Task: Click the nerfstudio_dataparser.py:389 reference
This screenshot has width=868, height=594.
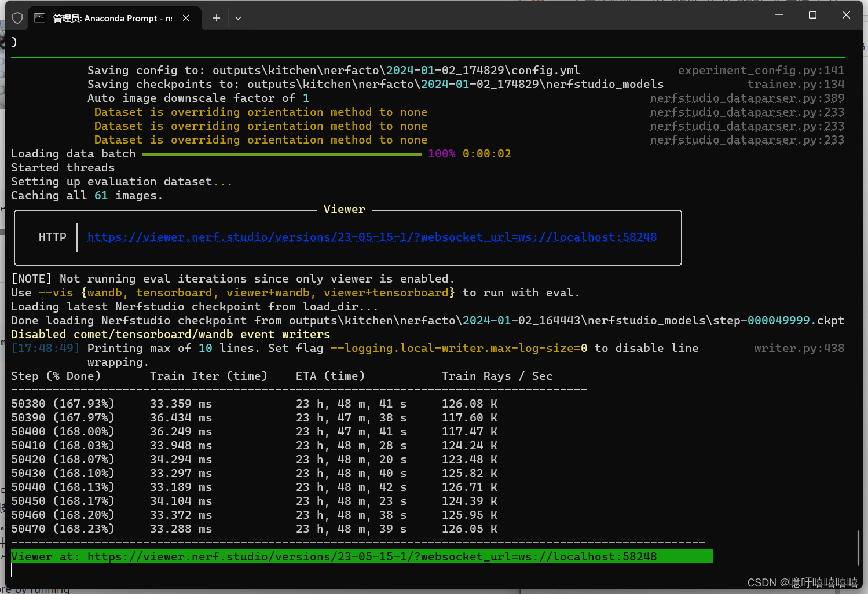Action: (747, 98)
